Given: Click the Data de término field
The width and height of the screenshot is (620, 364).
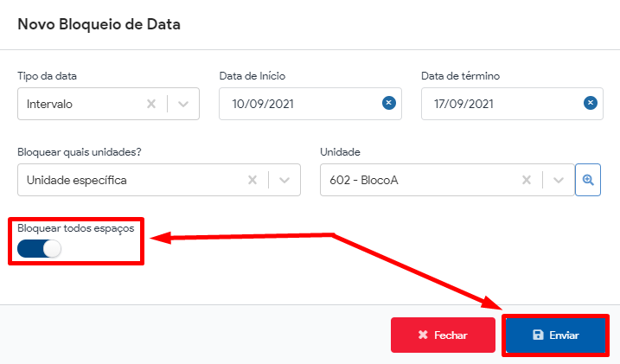Looking at the screenshot, I should click(x=512, y=104).
